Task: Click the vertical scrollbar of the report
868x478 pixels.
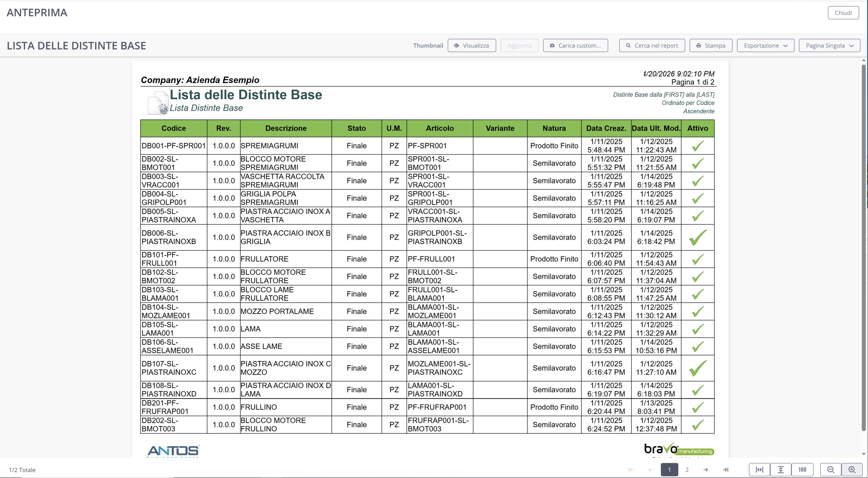Action: (x=864, y=247)
